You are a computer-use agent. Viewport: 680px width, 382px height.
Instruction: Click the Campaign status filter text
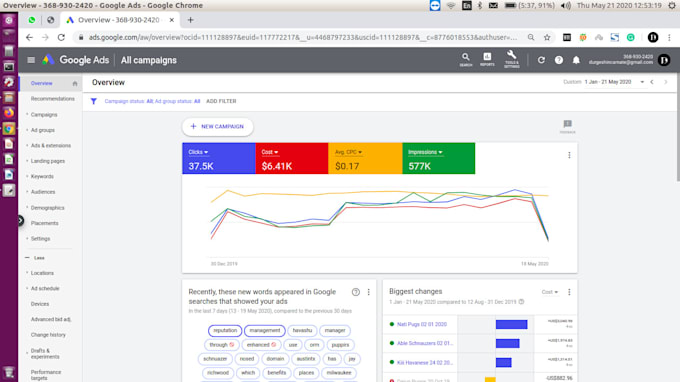click(x=152, y=101)
